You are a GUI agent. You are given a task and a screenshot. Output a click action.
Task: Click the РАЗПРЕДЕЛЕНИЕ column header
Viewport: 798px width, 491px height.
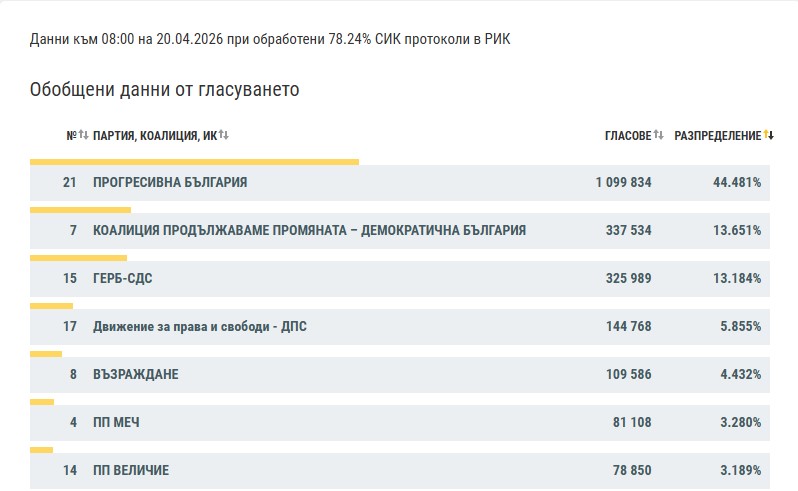click(x=717, y=136)
